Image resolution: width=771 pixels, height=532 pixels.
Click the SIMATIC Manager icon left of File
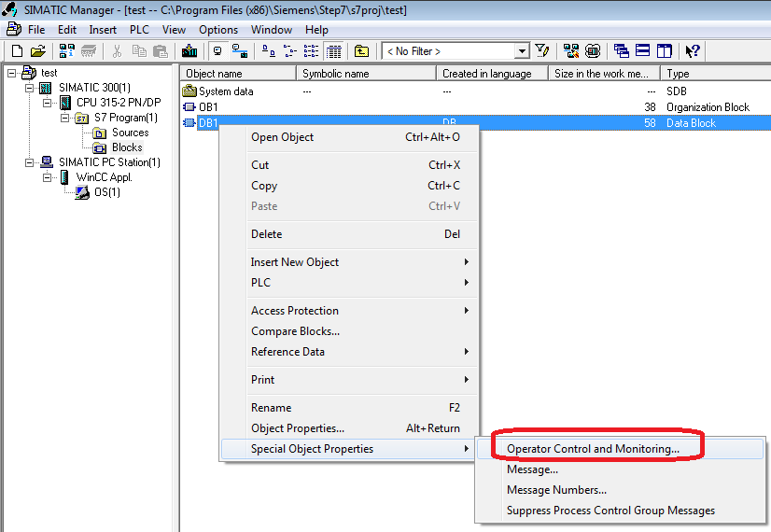pos(13,30)
